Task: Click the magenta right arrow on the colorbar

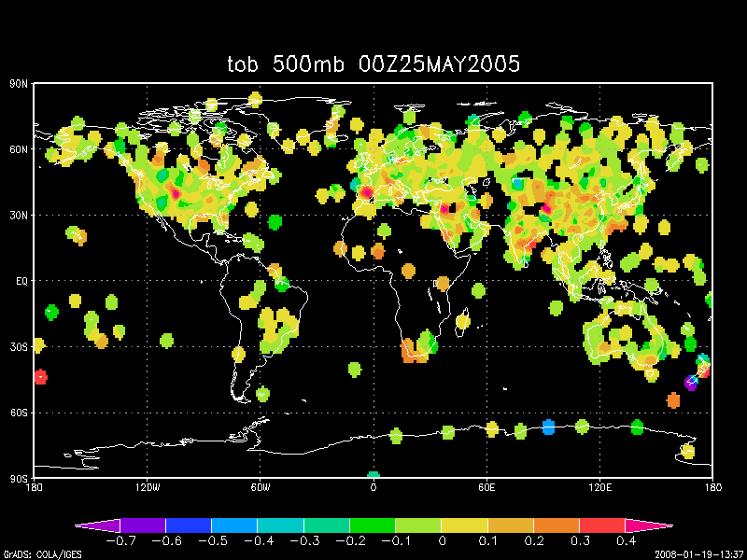Action: [658, 525]
